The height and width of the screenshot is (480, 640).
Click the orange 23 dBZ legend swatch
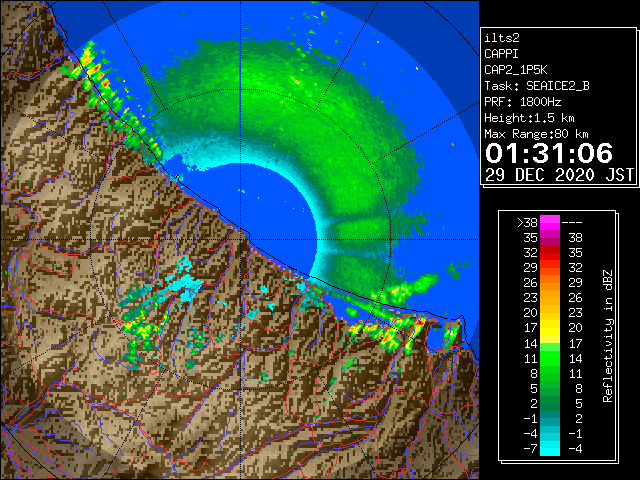(550, 298)
